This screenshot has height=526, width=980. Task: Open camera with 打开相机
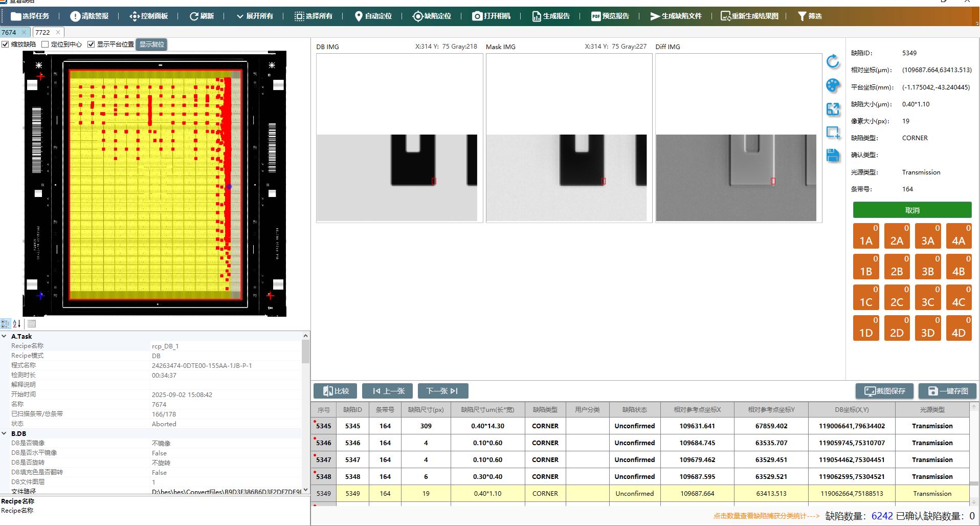[491, 16]
